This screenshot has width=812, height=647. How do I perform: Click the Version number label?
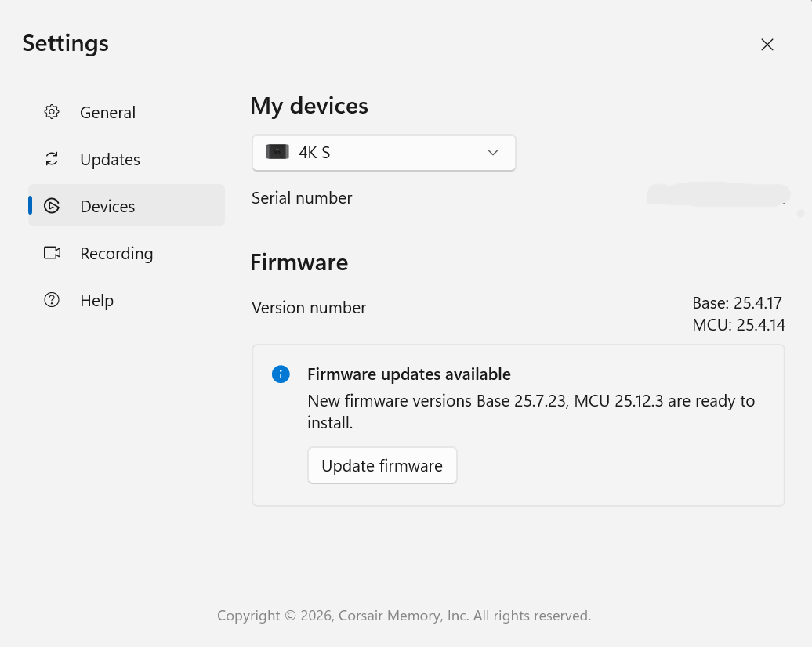coord(308,307)
